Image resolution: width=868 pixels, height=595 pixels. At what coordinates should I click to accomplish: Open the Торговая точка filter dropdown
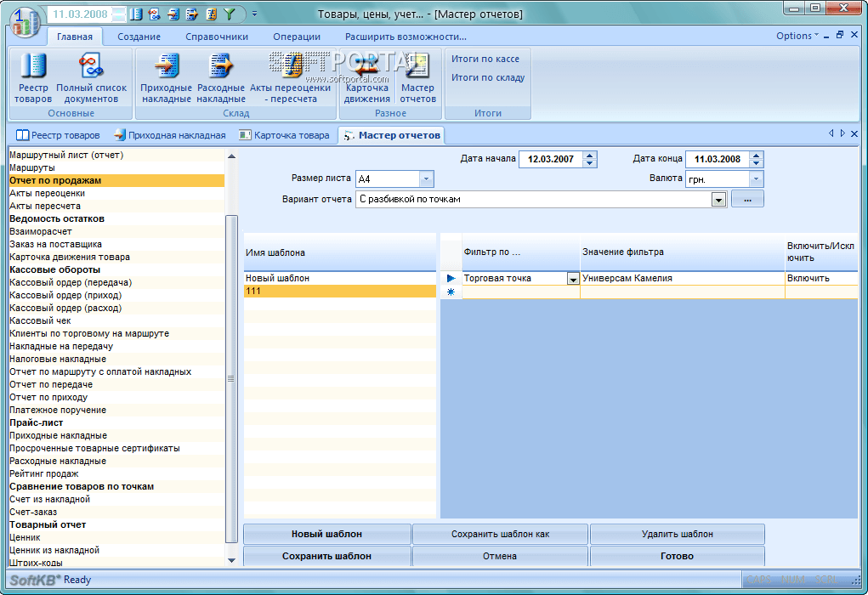[x=573, y=279]
